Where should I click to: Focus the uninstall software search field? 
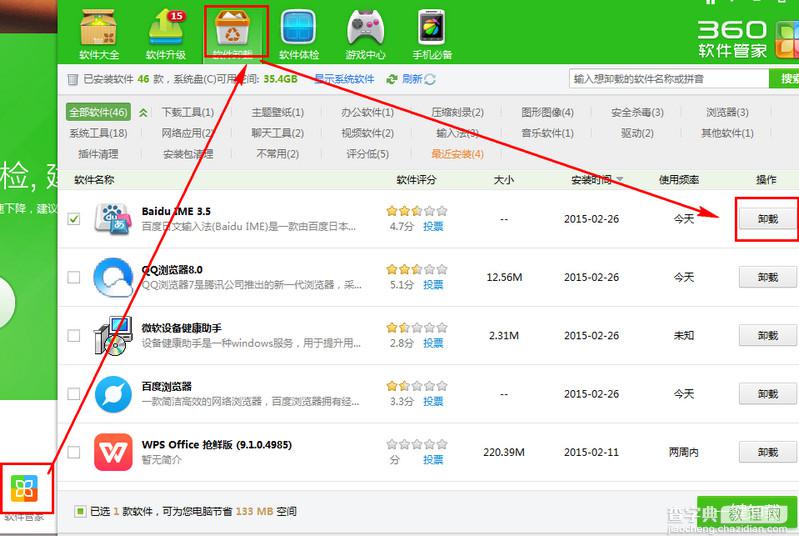669,79
